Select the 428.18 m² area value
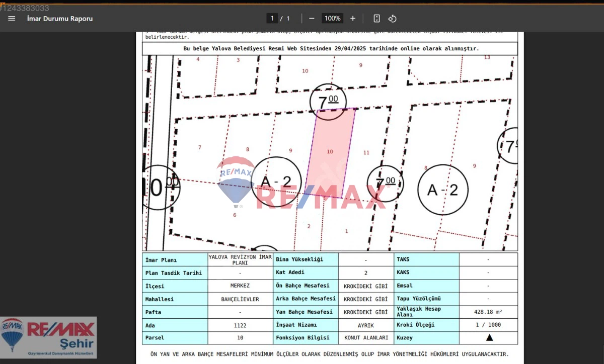Image resolution: width=604 pixels, height=364 pixels. [488, 312]
